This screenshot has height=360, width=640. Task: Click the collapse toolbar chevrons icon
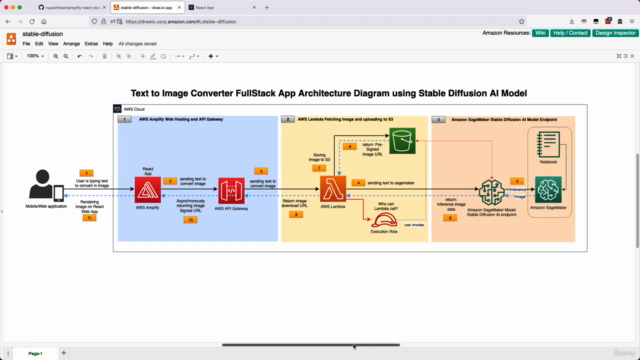(x=632, y=56)
